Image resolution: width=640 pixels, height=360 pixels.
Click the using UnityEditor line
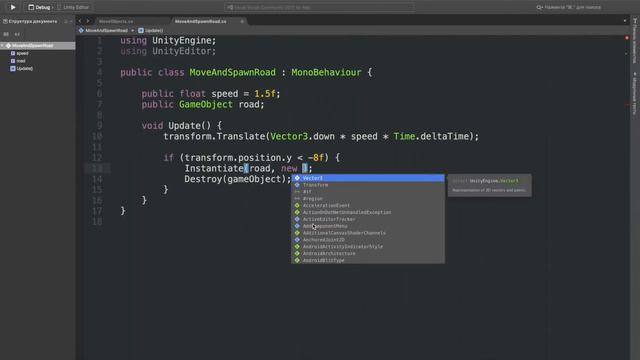168,51
